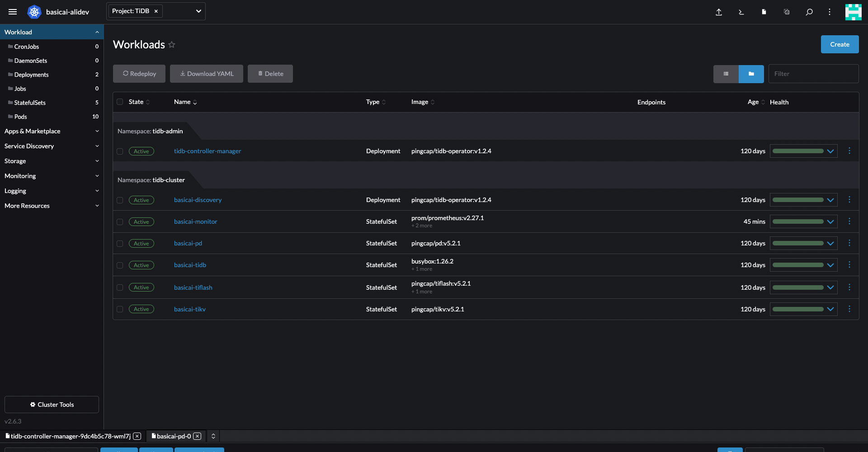Sort table by Age column
This screenshot has height=452, width=868.
click(x=756, y=102)
